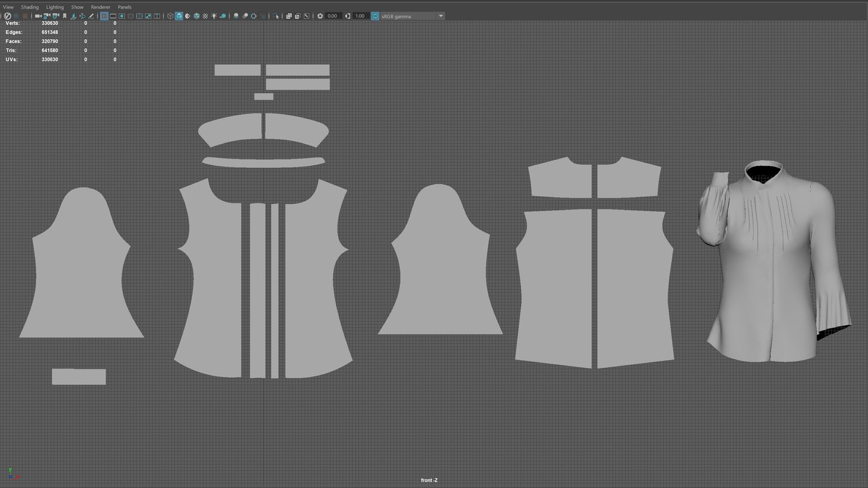Open the Lighting menu

[55, 7]
